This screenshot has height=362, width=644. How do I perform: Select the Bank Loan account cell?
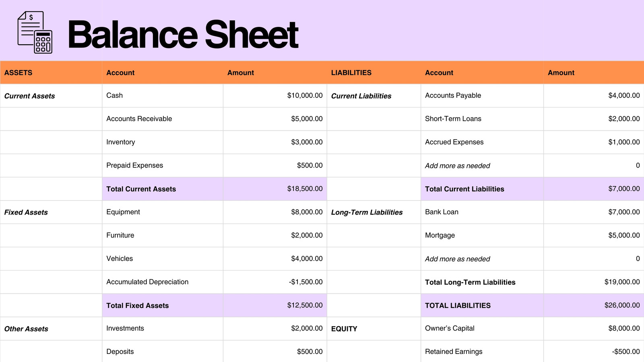point(482,212)
